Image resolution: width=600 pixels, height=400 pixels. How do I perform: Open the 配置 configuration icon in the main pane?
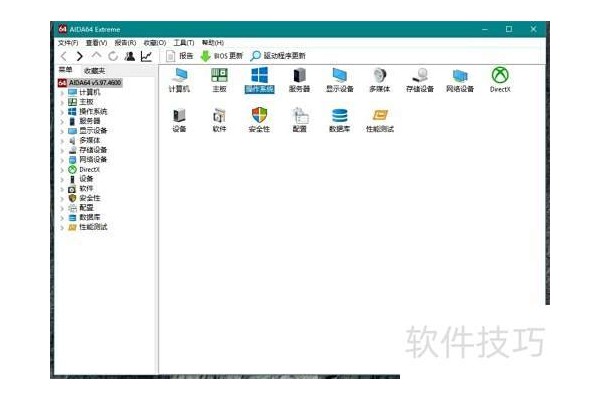pyautogui.click(x=299, y=120)
